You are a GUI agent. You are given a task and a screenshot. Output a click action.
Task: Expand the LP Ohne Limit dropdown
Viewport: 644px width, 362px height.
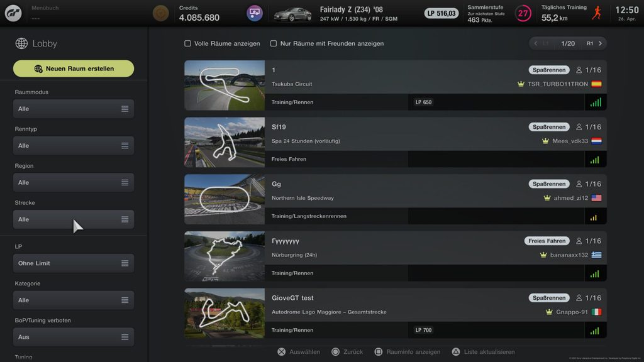tap(74, 263)
